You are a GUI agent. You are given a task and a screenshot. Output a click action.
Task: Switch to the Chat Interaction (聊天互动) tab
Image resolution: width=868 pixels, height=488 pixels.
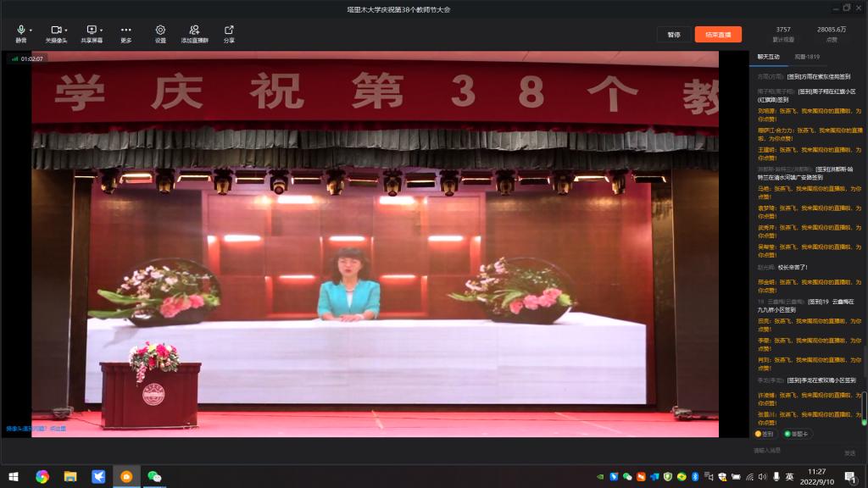pyautogui.click(x=768, y=57)
